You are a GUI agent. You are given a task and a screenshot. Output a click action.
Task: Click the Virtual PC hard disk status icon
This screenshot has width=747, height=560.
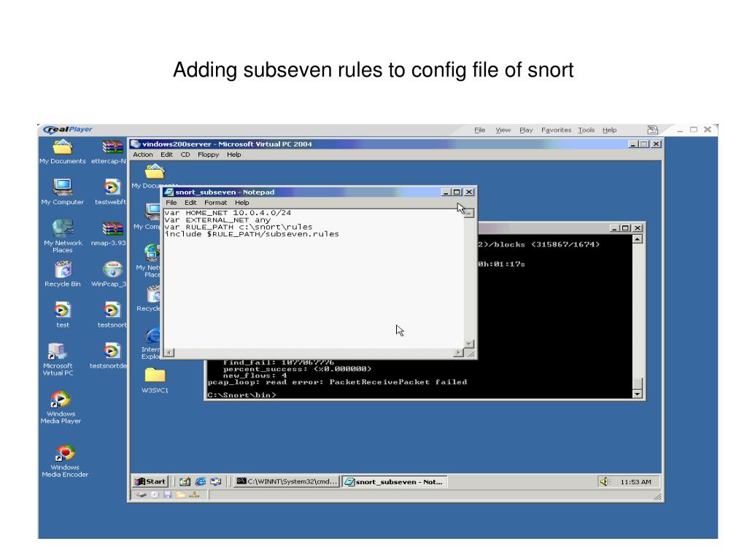click(x=142, y=495)
